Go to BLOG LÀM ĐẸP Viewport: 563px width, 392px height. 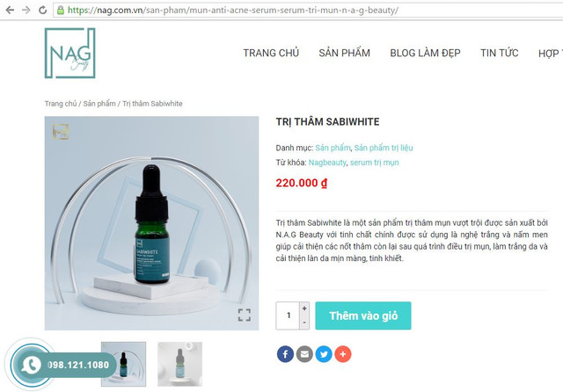[x=425, y=53]
